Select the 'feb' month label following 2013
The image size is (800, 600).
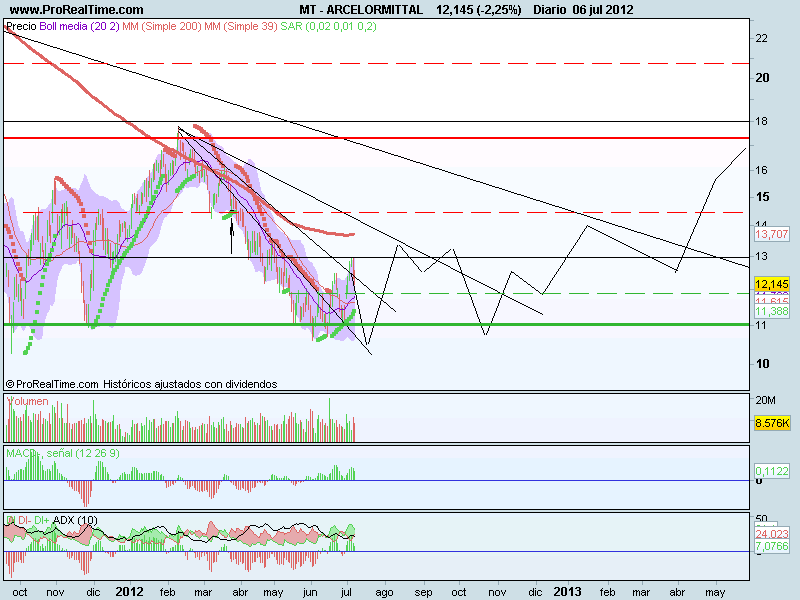click(x=607, y=592)
